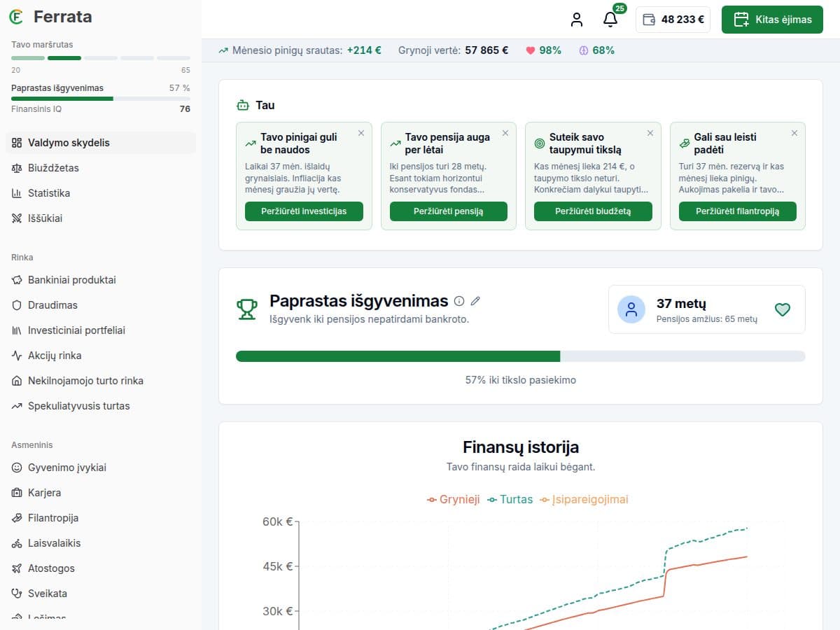Open Akcijų rinka in the sidebar
Image resolution: width=840 pixels, height=630 pixels.
[x=101, y=356]
